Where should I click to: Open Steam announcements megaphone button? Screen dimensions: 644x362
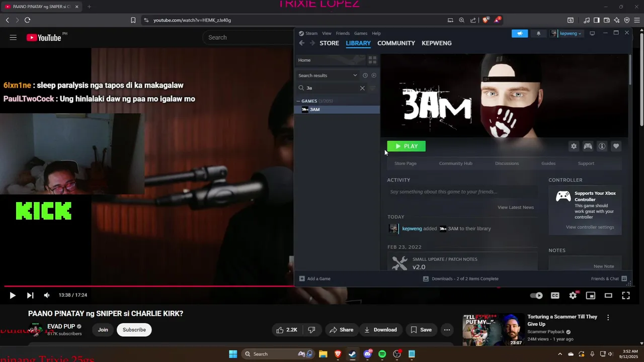tap(520, 33)
